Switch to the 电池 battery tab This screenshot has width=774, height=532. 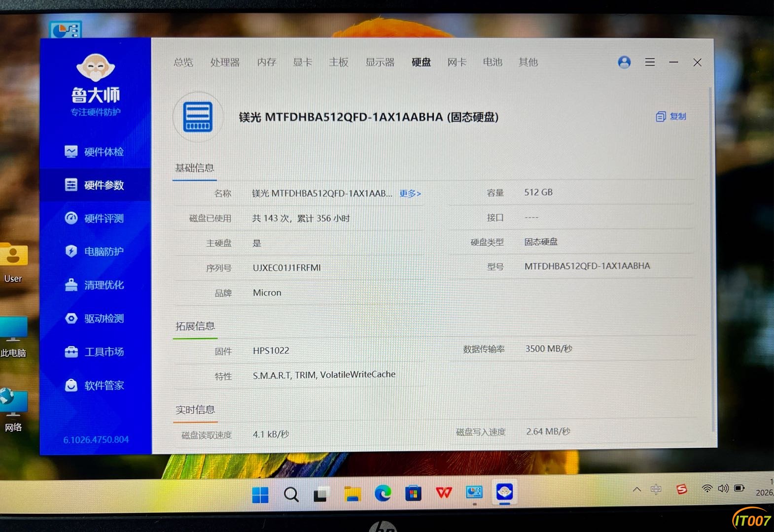point(493,63)
